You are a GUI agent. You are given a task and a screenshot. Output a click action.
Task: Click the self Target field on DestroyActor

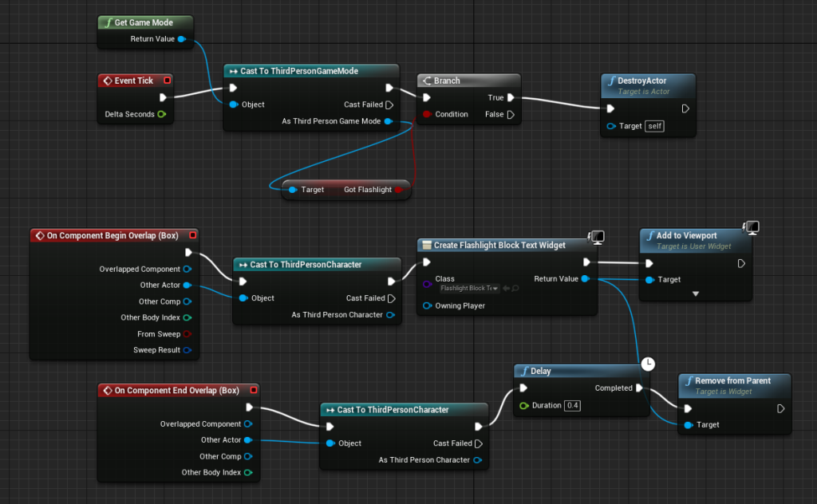pos(654,126)
